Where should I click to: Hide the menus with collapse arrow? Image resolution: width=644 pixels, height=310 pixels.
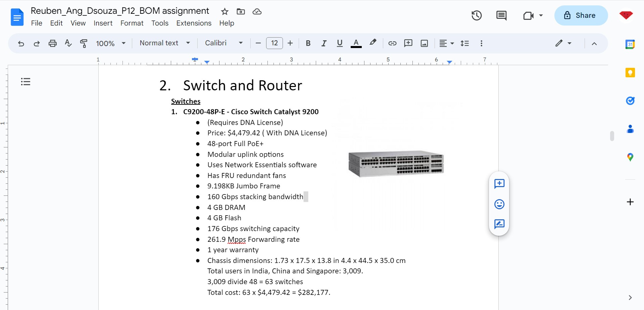click(594, 44)
